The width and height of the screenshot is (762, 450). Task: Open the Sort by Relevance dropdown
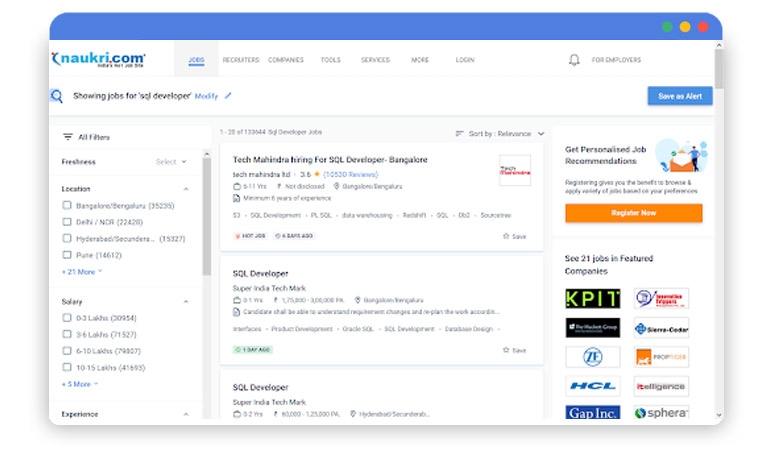point(500,133)
